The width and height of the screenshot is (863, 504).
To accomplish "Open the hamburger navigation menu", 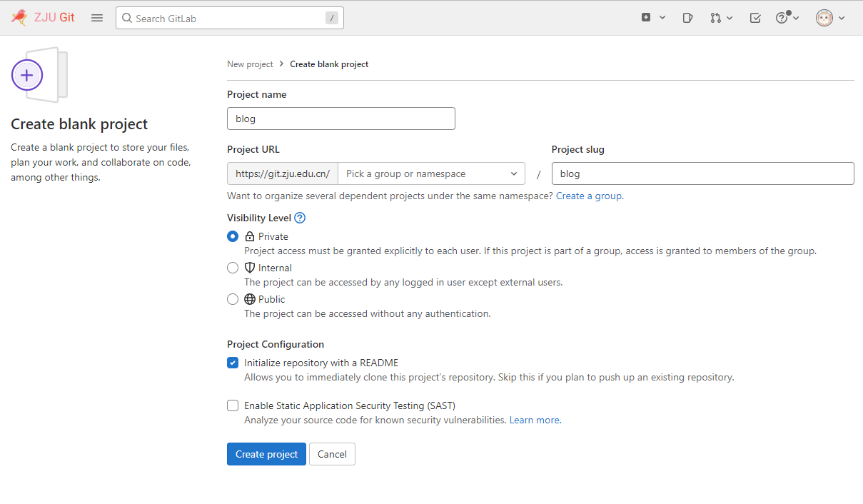I will 97,18.
